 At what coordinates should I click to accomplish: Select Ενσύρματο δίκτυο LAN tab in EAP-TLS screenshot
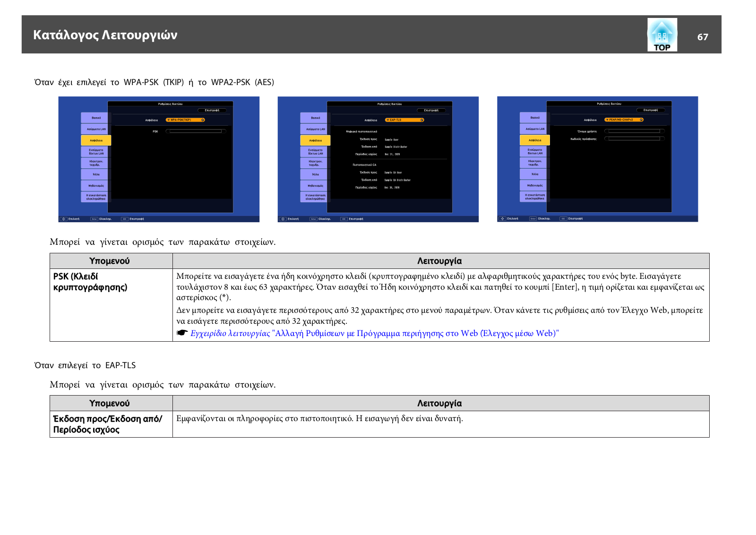315,152
